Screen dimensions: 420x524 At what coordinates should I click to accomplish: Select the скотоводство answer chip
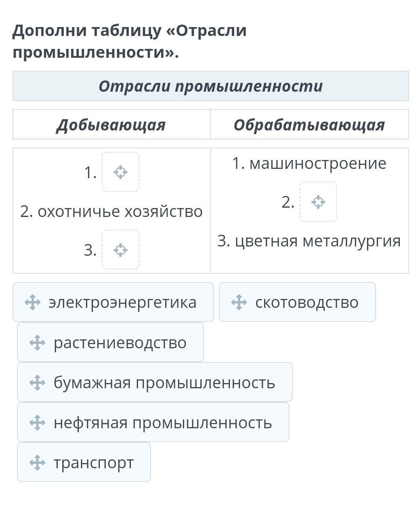pyautogui.click(x=297, y=302)
